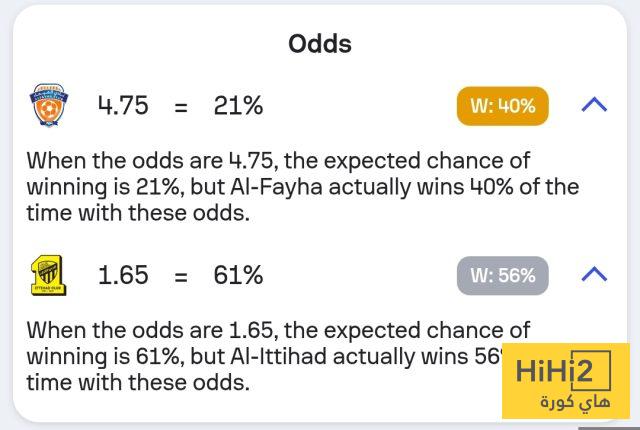Click the 4.75 odds value
The width and height of the screenshot is (640, 430).
pyautogui.click(x=124, y=105)
